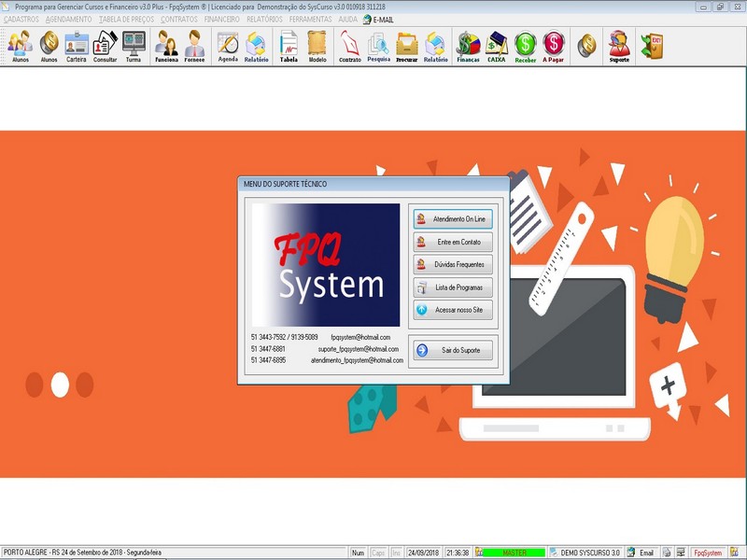
Task: Click the unlabeled gold coin icon before Suporte
Action: coord(586,46)
